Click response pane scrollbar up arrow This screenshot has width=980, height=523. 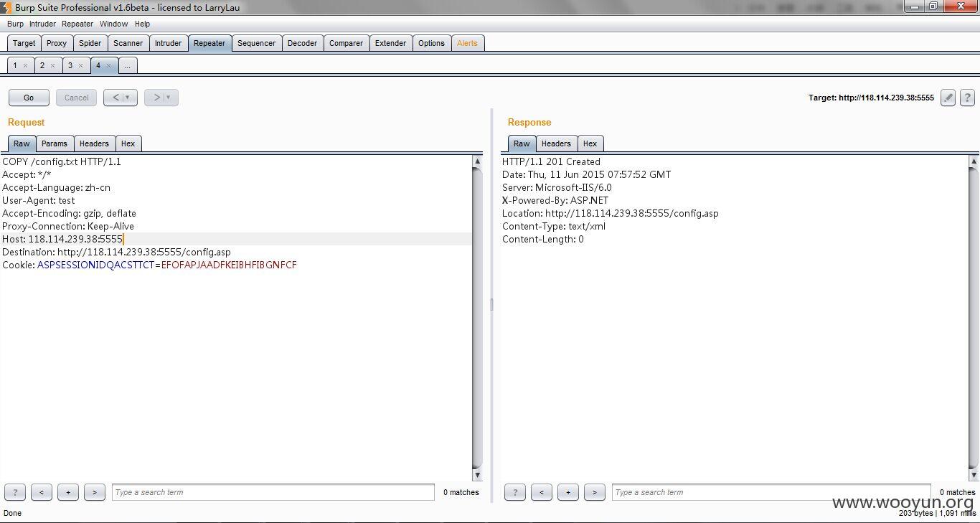click(974, 161)
